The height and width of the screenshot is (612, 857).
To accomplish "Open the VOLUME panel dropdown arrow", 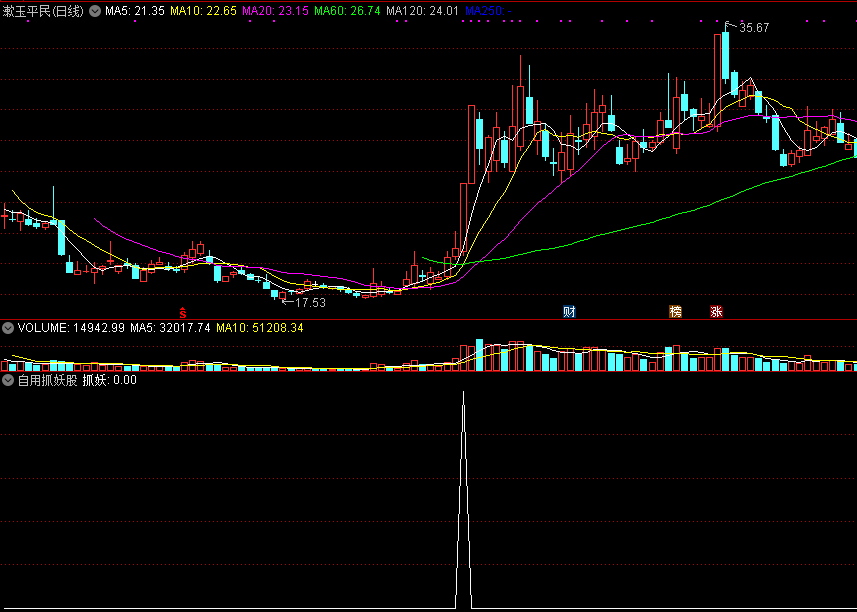I will tap(8, 328).
